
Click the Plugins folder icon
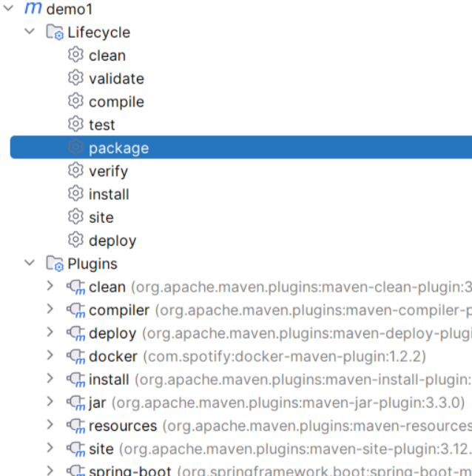(55, 264)
